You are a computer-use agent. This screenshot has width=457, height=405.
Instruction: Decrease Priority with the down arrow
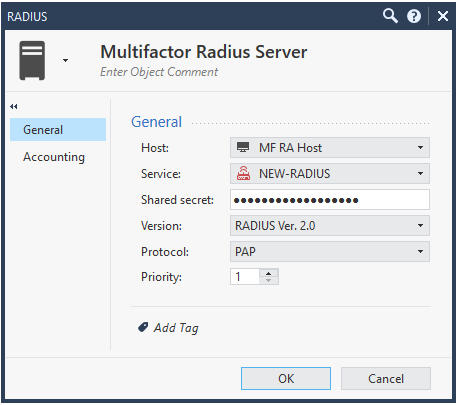(269, 281)
